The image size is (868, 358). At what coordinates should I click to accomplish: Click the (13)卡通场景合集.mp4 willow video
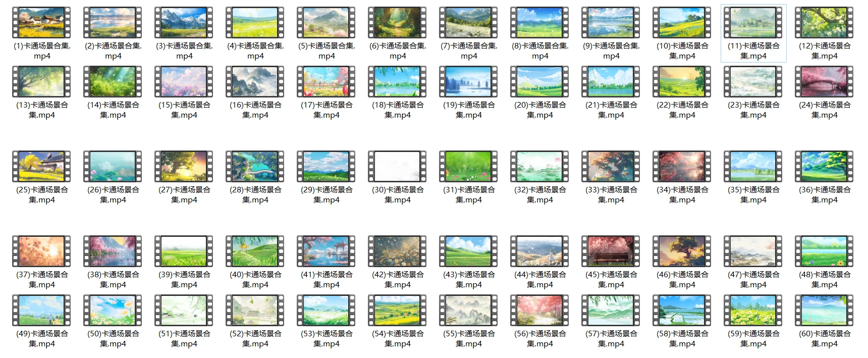click(x=42, y=81)
